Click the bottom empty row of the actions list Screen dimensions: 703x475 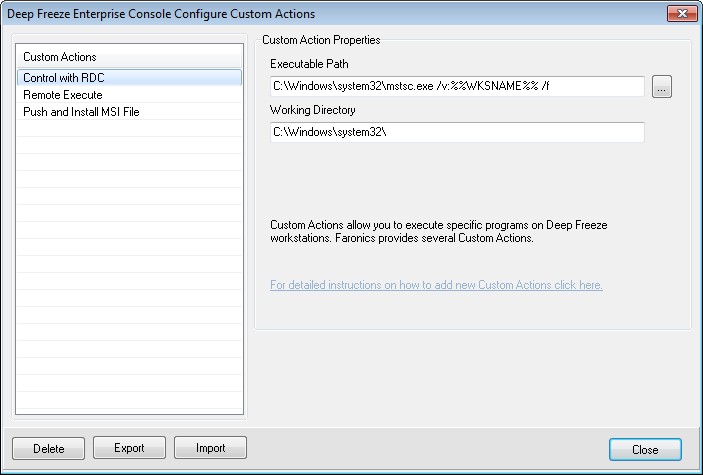click(x=130, y=400)
